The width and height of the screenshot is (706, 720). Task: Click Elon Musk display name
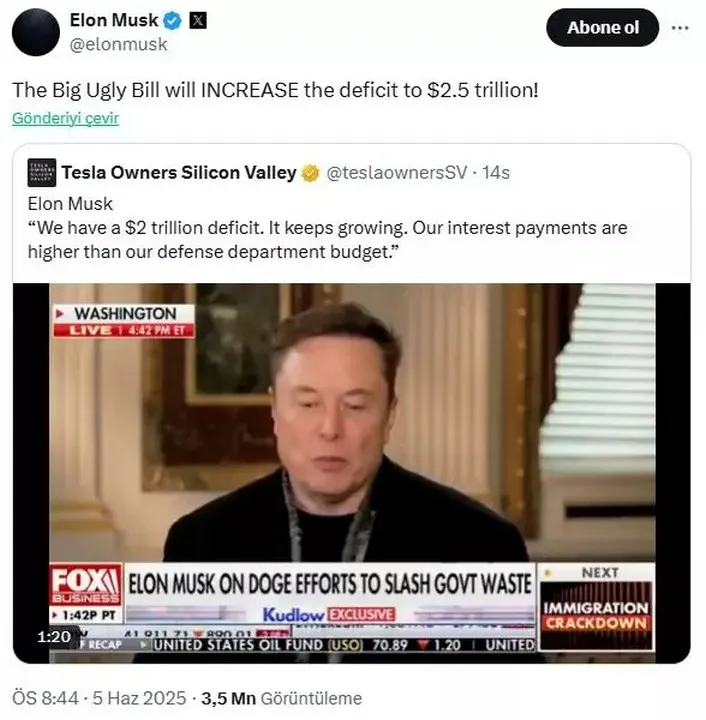click(x=114, y=20)
